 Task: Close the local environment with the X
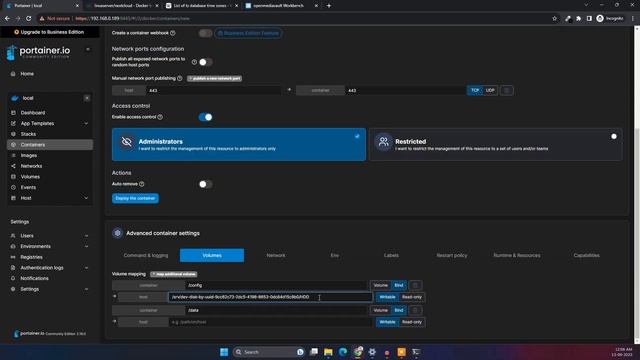87,98
